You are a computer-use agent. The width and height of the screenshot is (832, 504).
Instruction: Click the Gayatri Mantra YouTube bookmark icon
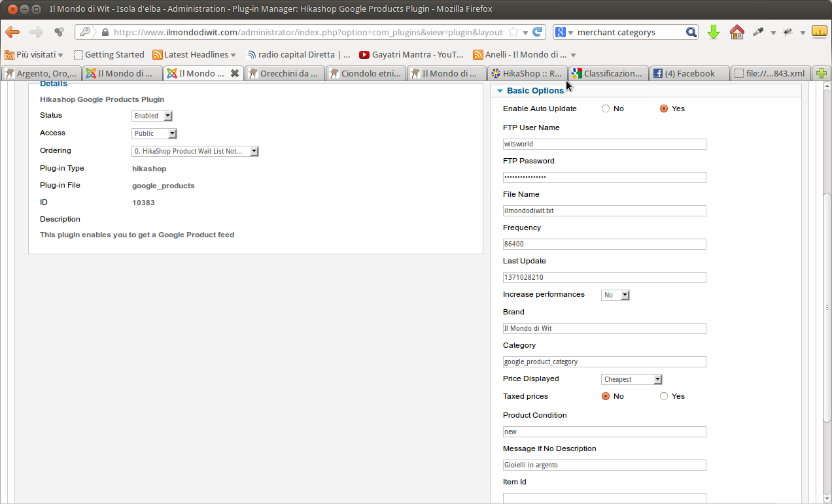click(x=364, y=55)
